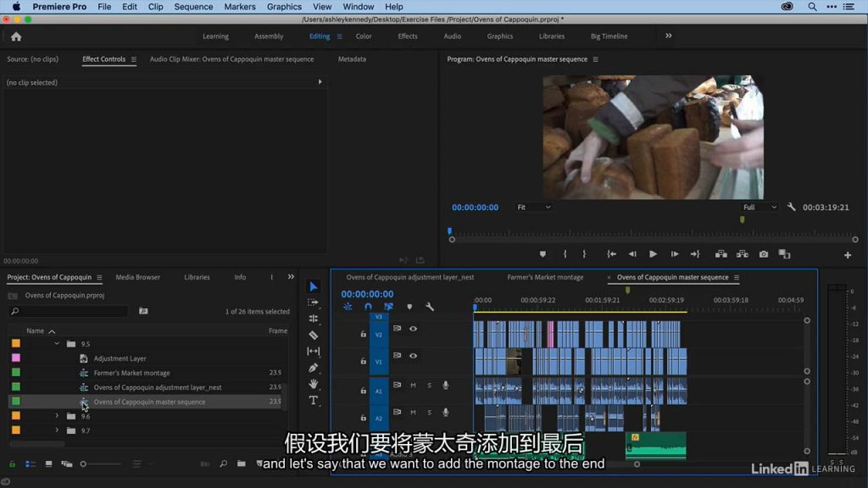The width and height of the screenshot is (868, 488).
Task: Select the Slip tool
Action: [314, 352]
